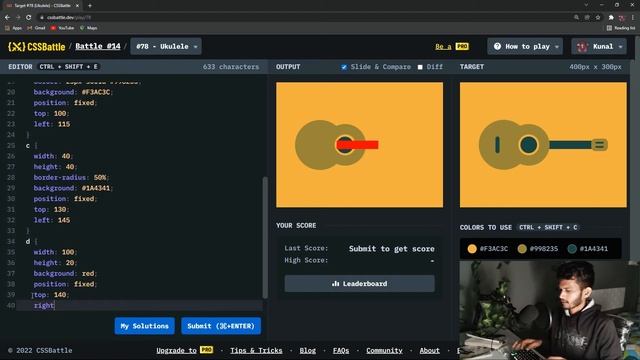Viewport: 640px width, 360px height.
Task: Expand the Kunal account dropdown
Action: (599, 47)
